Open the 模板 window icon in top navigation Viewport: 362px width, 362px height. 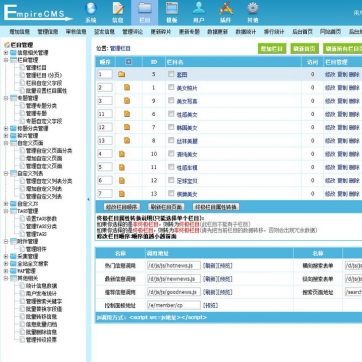point(172,8)
